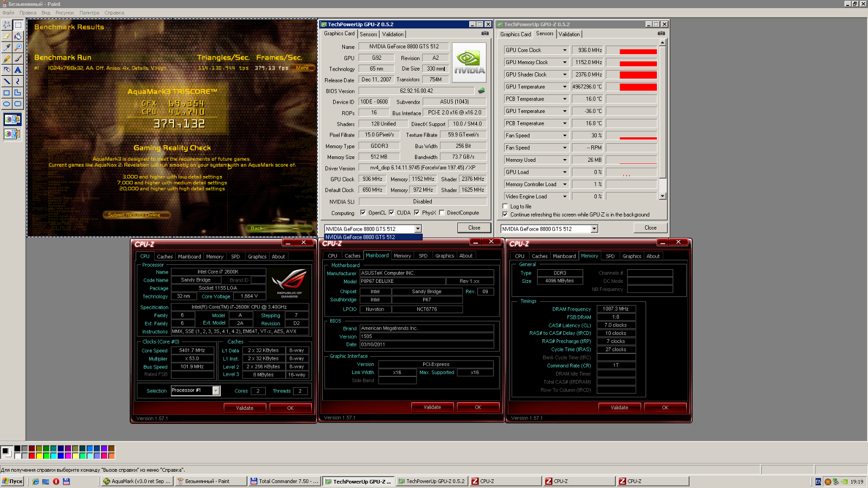
Task: Pick the black color swatch in palette
Action: 17,448
